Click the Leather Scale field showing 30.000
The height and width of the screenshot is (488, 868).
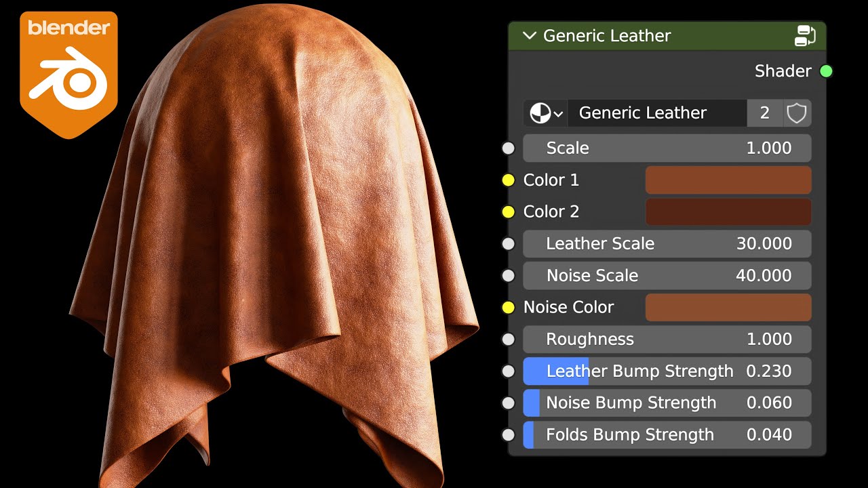tap(667, 244)
